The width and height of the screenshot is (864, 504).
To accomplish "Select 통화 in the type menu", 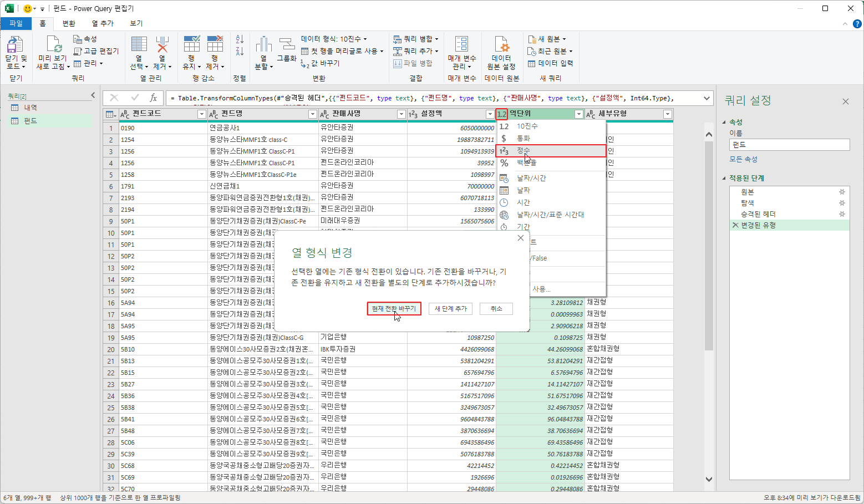I will coord(551,139).
